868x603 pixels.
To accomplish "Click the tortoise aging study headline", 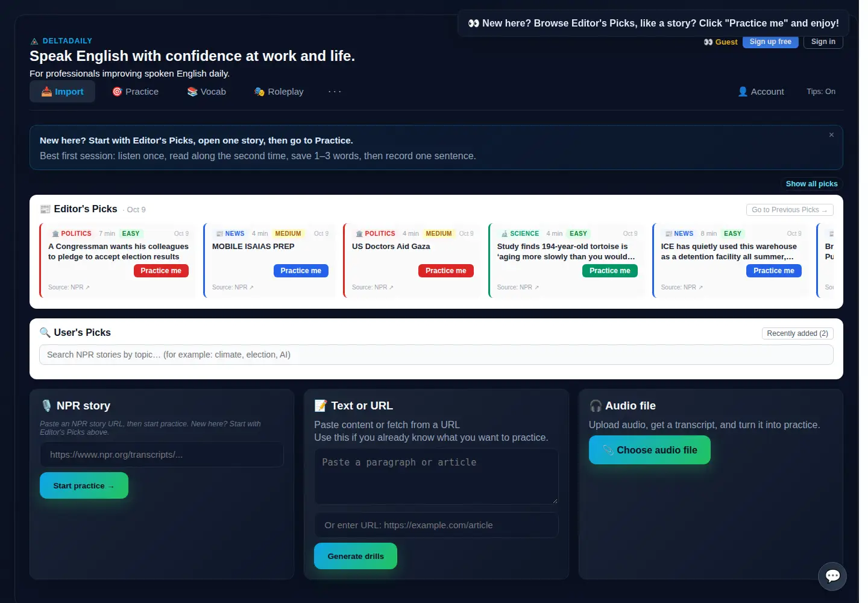I will (566, 251).
